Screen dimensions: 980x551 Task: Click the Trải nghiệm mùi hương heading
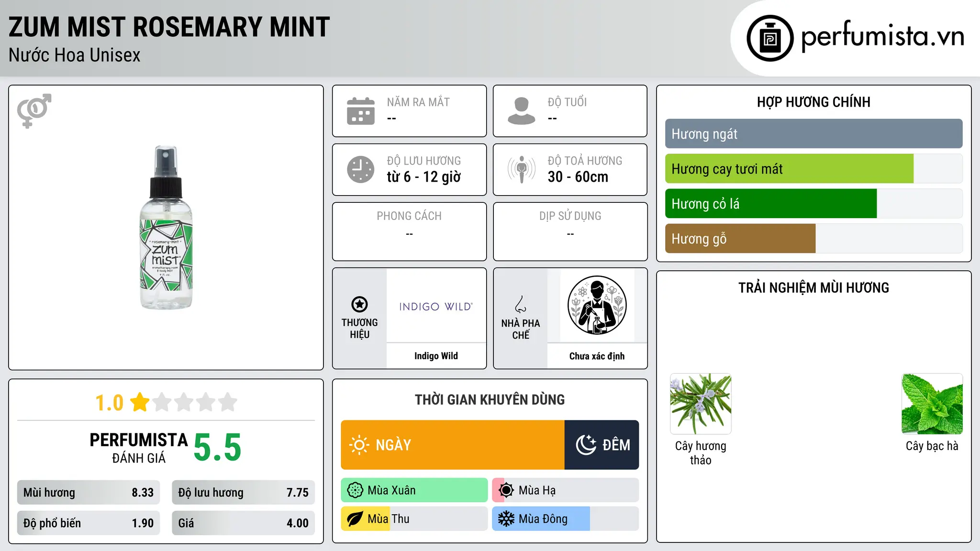click(813, 287)
